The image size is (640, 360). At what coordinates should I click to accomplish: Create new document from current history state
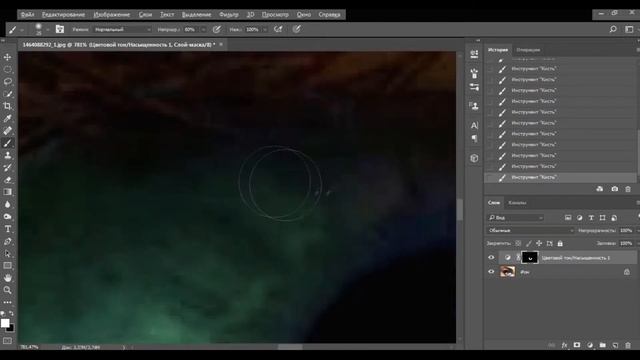pyautogui.click(x=599, y=189)
